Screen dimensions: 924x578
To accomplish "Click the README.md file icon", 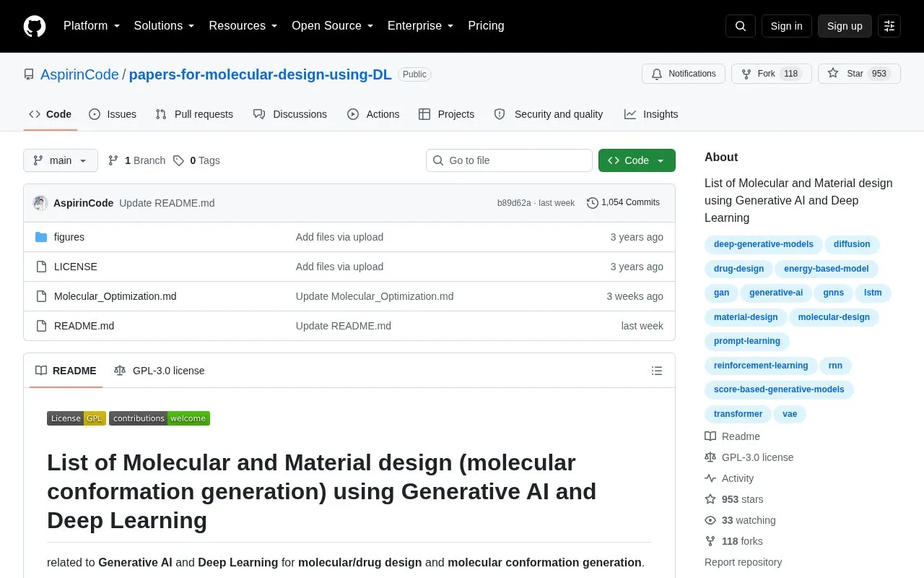I will [x=41, y=326].
